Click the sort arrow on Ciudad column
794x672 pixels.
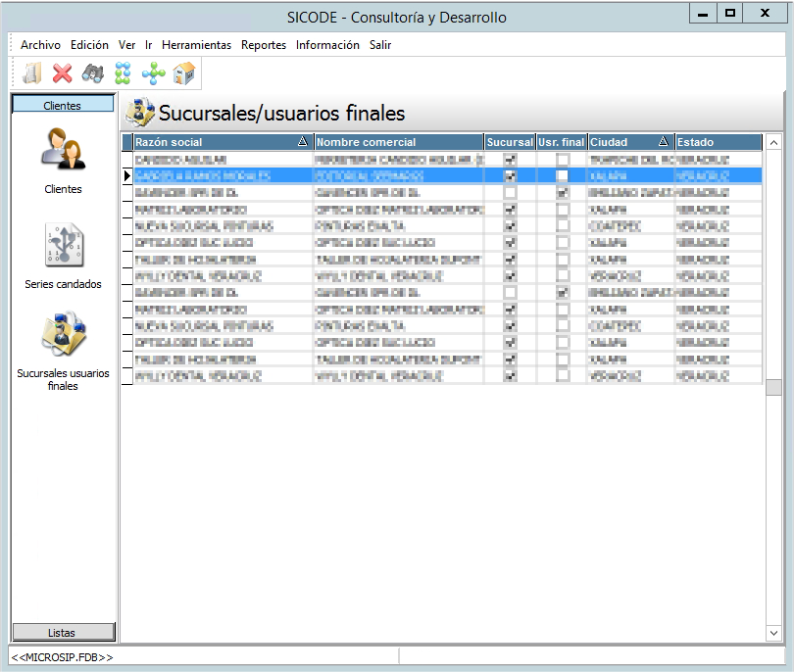coord(664,143)
